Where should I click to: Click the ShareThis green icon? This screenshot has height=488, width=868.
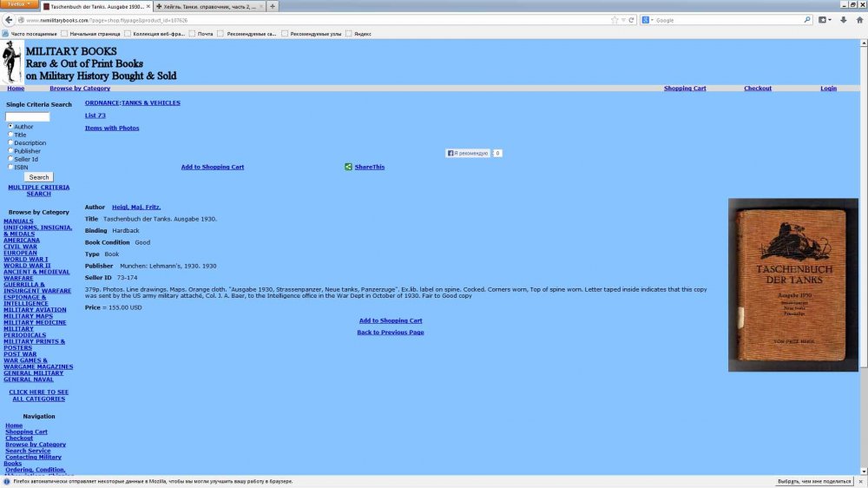(348, 167)
